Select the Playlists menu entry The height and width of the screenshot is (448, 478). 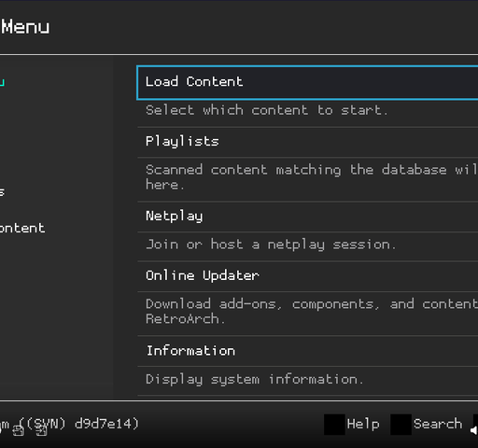point(307,142)
